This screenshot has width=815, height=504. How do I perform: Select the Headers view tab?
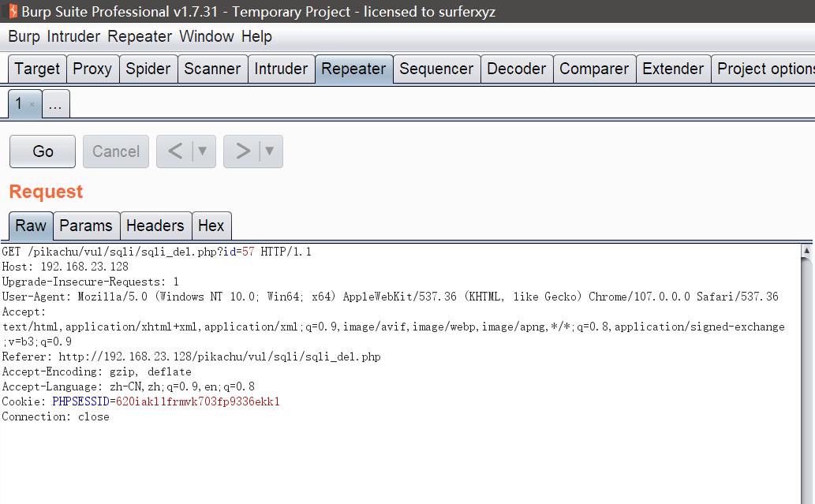(155, 226)
